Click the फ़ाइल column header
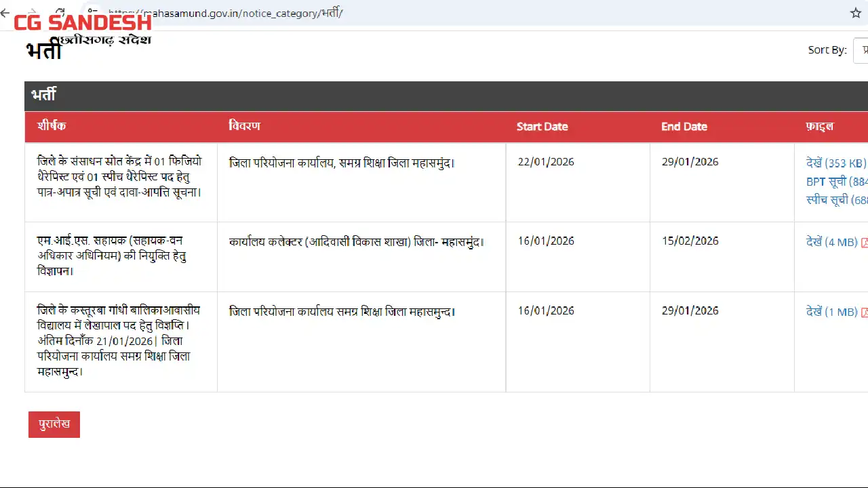The width and height of the screenshot is (868, 488). pyautogui.click(x=819, y=126)
